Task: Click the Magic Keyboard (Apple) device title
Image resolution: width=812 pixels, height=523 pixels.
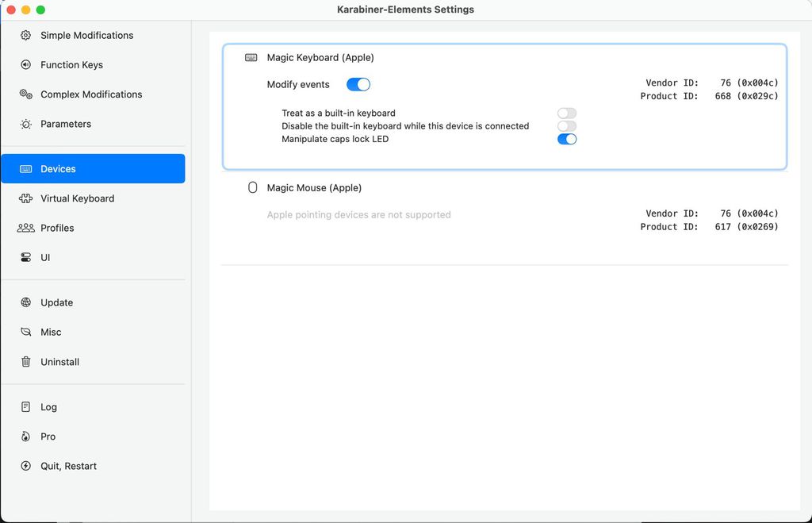Action: [x=320, y=58]
